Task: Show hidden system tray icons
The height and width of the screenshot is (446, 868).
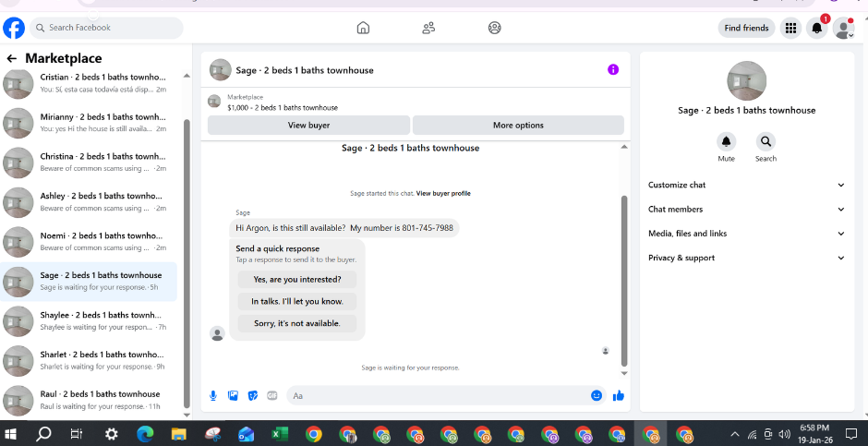Action: [735, 434]
